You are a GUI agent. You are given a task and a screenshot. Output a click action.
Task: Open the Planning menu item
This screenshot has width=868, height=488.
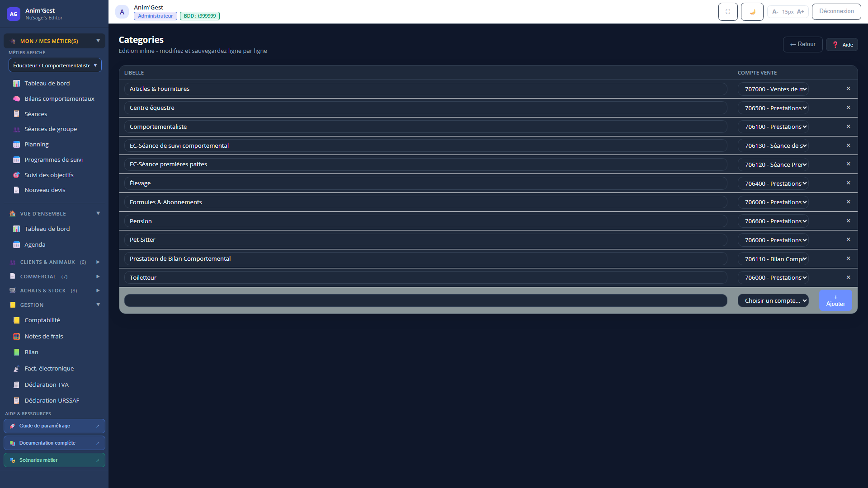(54, 144)
